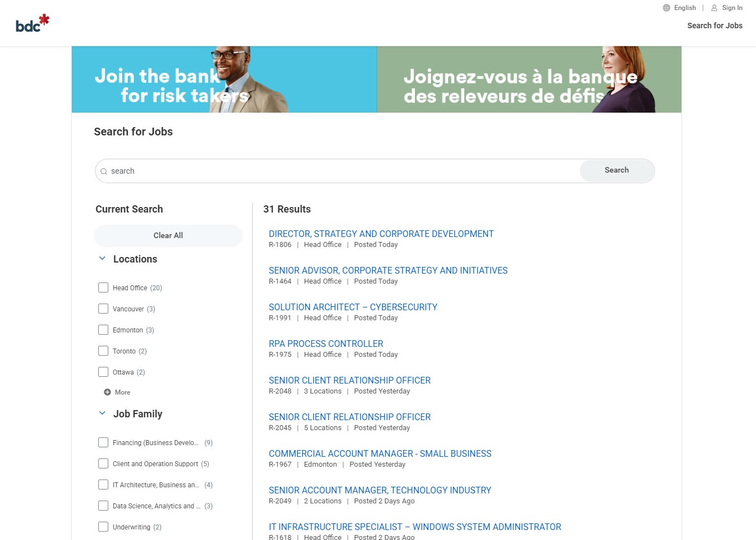Toggle the Underwriting job family checkbox
Viewport: 756px width, 540px height.
click(x=103, y=527)
